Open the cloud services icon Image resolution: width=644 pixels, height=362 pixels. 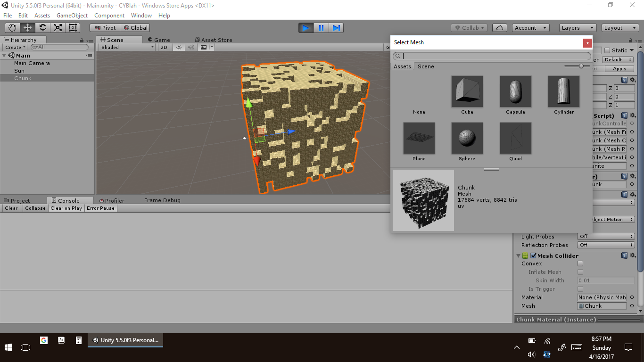pyautogui.click(x=500, y=28)
